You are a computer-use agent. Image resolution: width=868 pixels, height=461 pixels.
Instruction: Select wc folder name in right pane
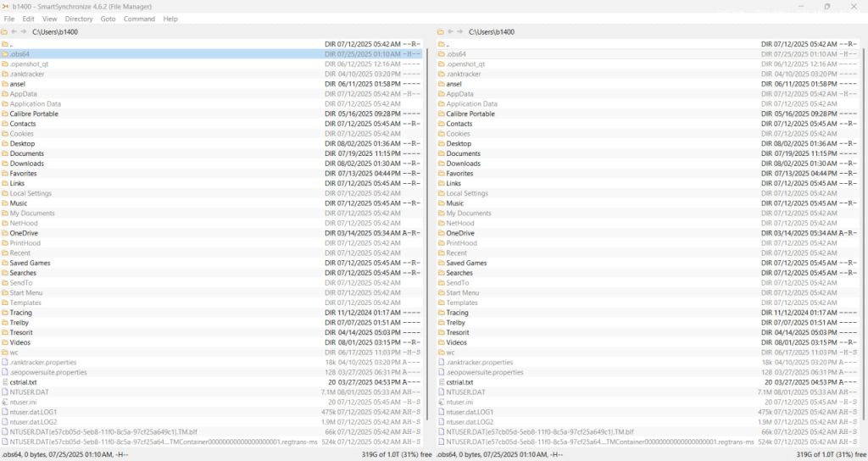coord(451,353)
